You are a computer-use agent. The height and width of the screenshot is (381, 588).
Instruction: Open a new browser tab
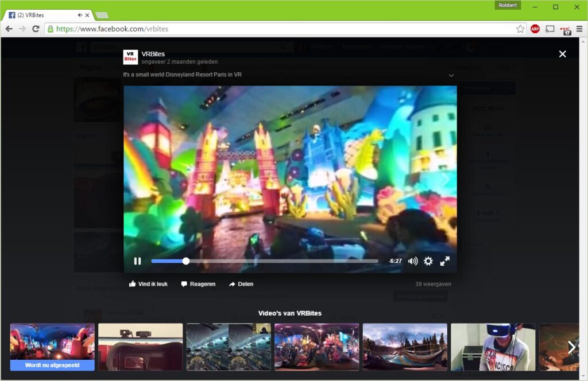pyautogui.click(x=101, y=15)
